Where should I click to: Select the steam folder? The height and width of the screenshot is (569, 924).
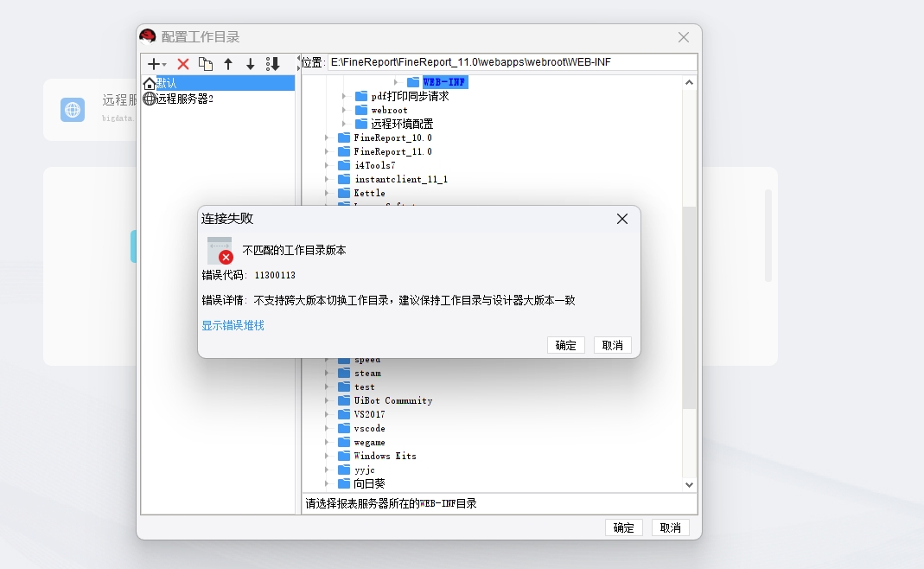(367, 374)
